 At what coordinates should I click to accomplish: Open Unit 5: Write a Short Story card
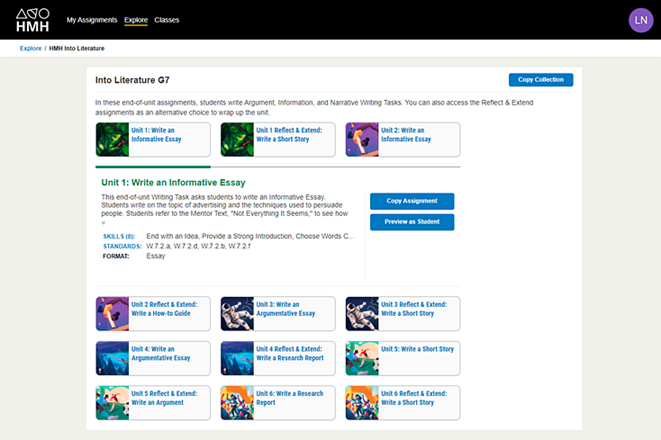pos(403,358)
